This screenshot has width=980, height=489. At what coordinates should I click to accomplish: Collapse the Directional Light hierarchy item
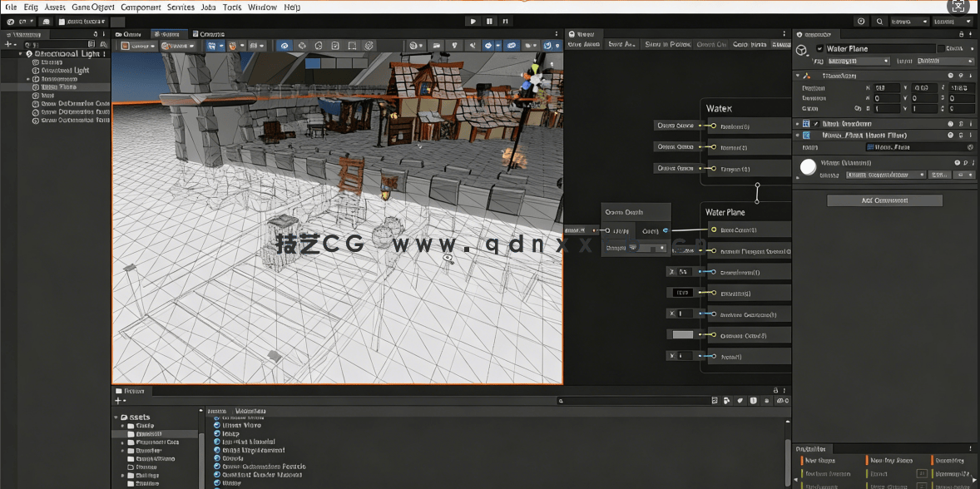coord(18,52)
